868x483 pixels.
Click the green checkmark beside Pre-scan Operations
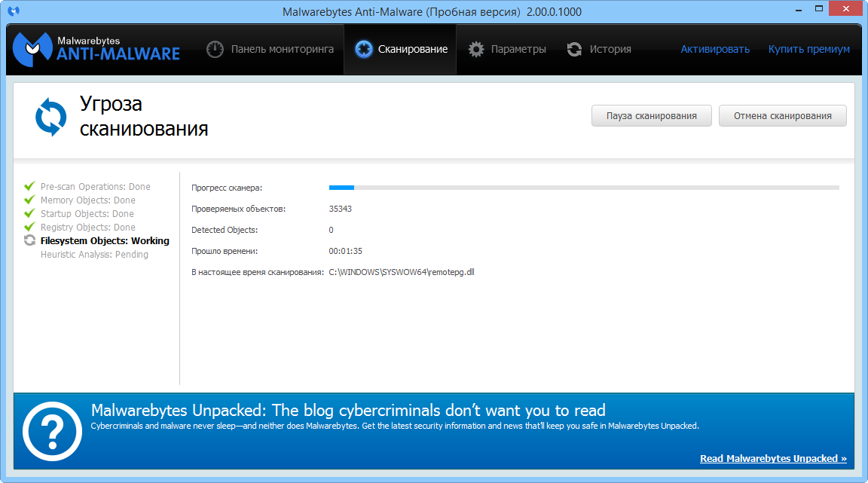pos(29,186)
